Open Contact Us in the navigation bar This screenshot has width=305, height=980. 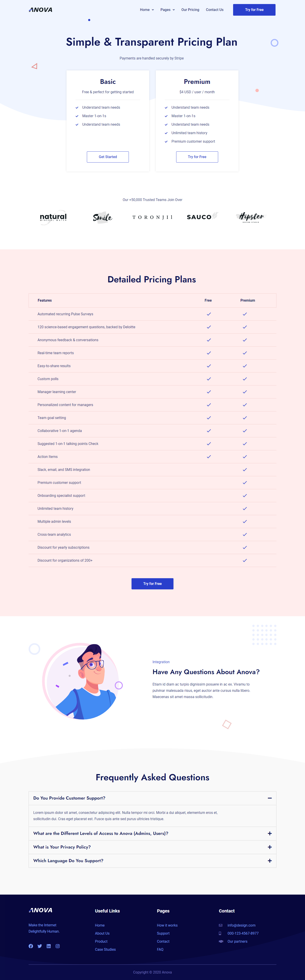click(215, 10)
